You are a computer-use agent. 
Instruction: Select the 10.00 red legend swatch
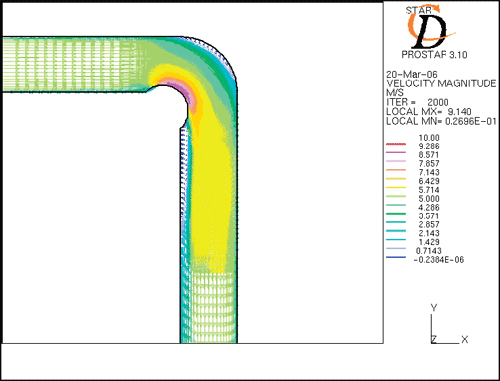396,144
